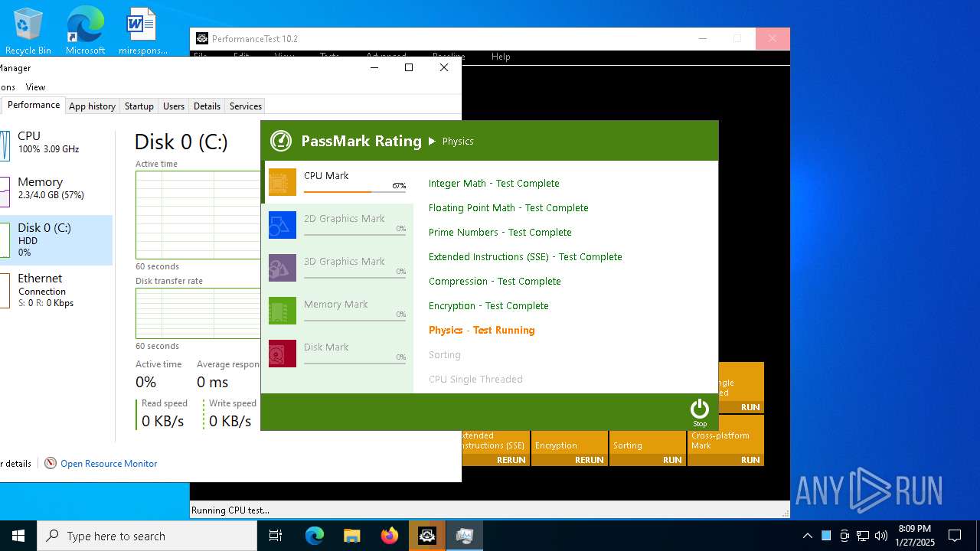Image resolution: width=980 pixels, height=551 pixels.
Task: Rerun the Encryption test tile
Action: tap(569, 448)
